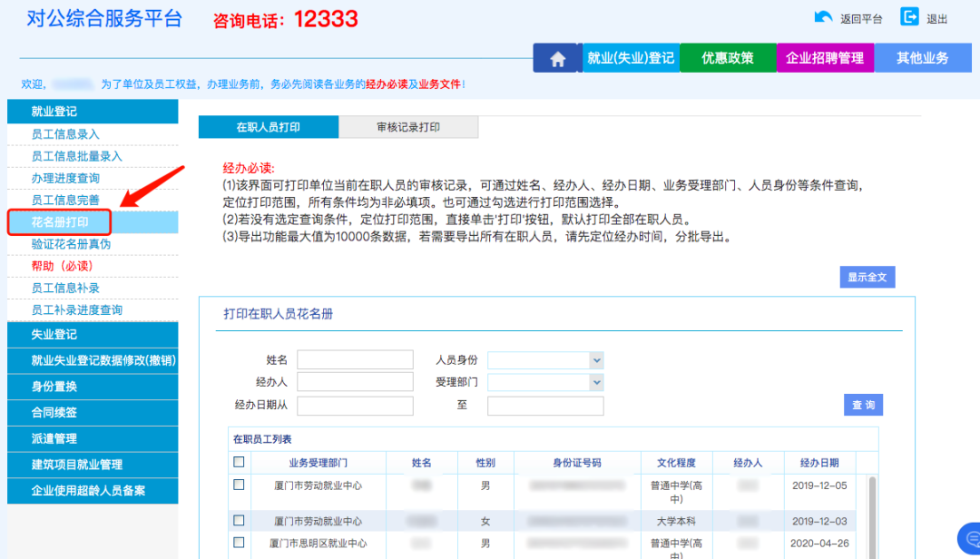The width and height of the screenshot is (980, 559).
Task: Check the row for 厦门市思明区就业中心
Action: 239,543
